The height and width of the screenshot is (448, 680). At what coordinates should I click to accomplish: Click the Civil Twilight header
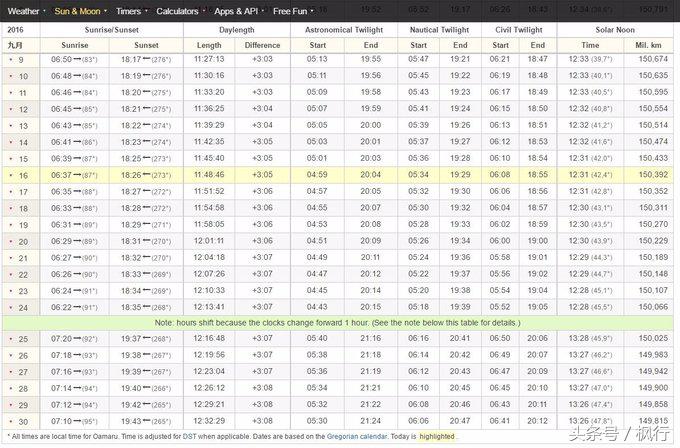pyautogui.click(x=519, y=30)
